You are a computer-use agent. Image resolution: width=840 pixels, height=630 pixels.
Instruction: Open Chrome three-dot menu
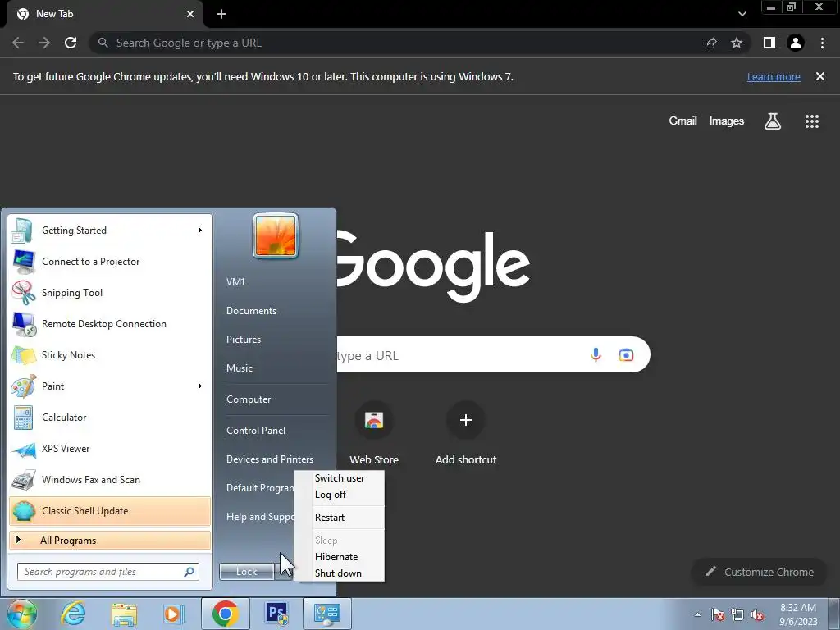click(x=822, y=43)
